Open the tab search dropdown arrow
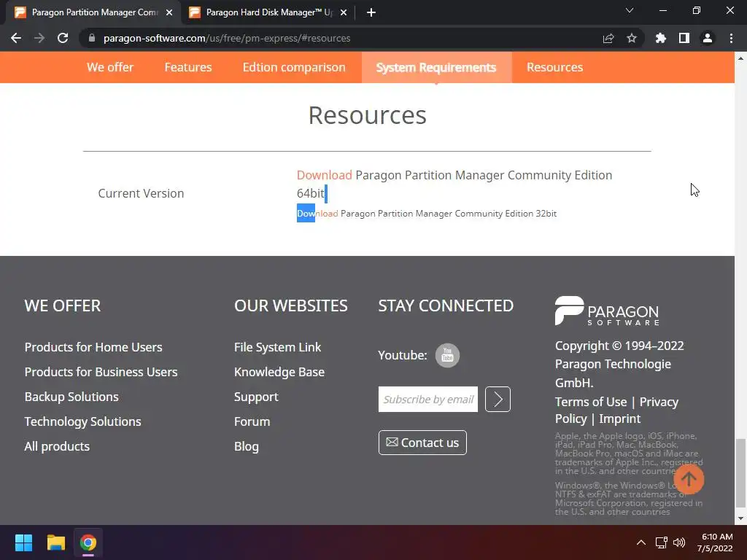Image resolution: width=747 pixels, height=560 pixels. (x=630, y=10)
